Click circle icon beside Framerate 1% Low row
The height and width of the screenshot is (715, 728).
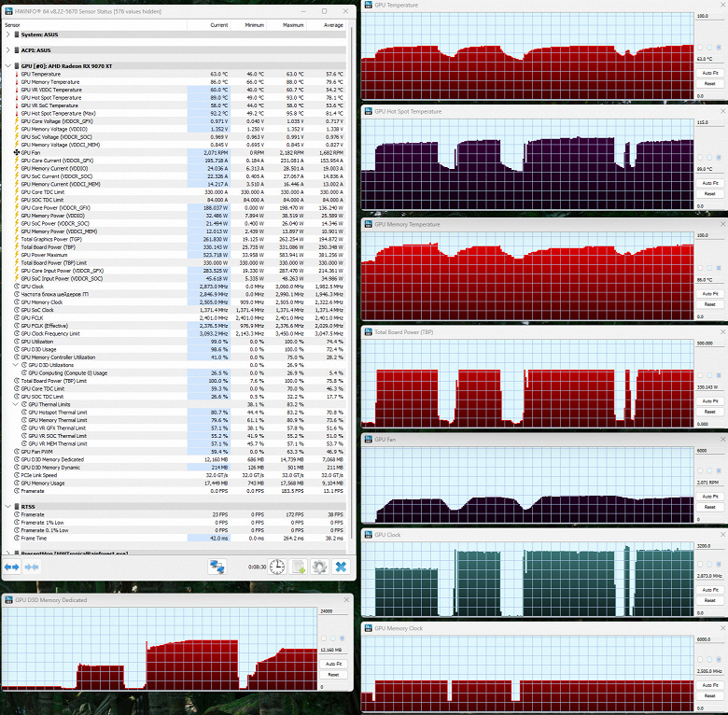coord(17,523)
